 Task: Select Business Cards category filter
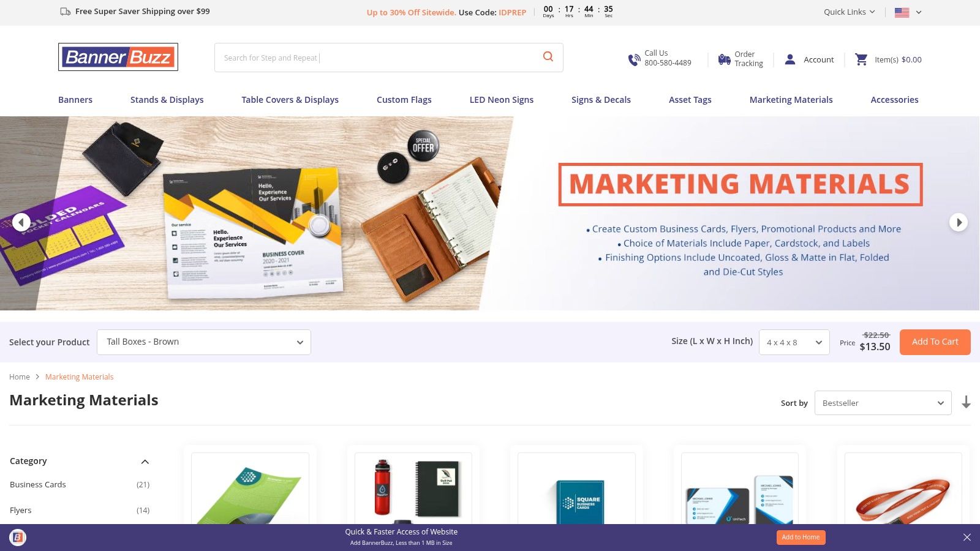pos(38,485)
